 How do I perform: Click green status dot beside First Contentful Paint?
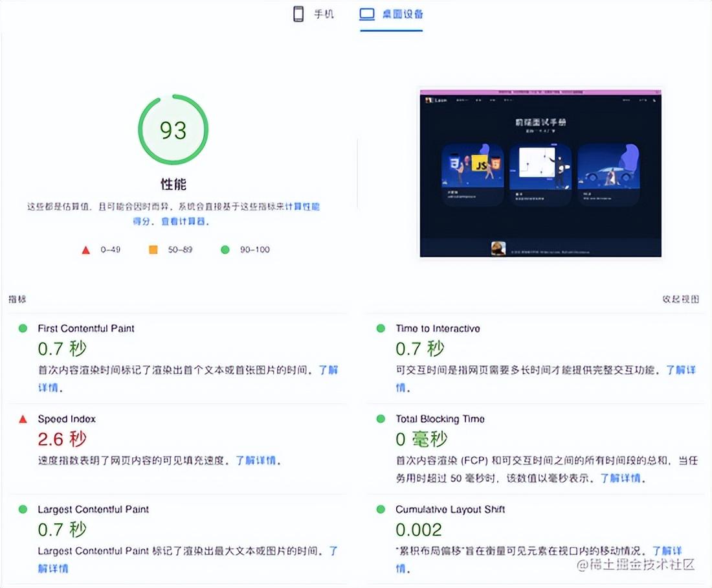click(23, 328)
